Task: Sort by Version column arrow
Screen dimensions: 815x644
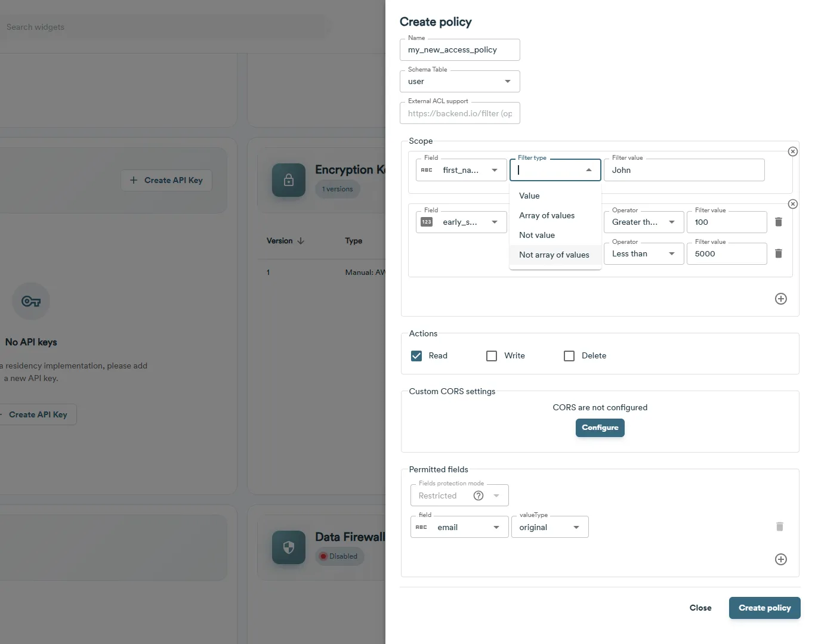Action: [301, 241]
